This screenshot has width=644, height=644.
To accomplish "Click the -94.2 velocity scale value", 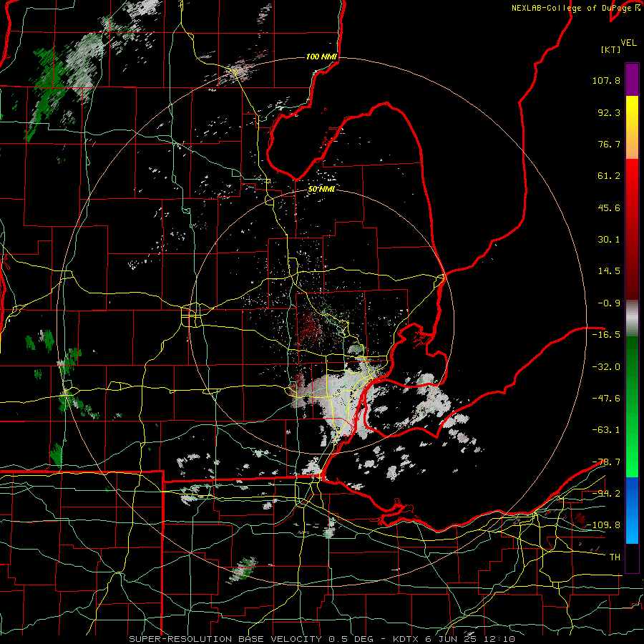I will coord(606,493).
